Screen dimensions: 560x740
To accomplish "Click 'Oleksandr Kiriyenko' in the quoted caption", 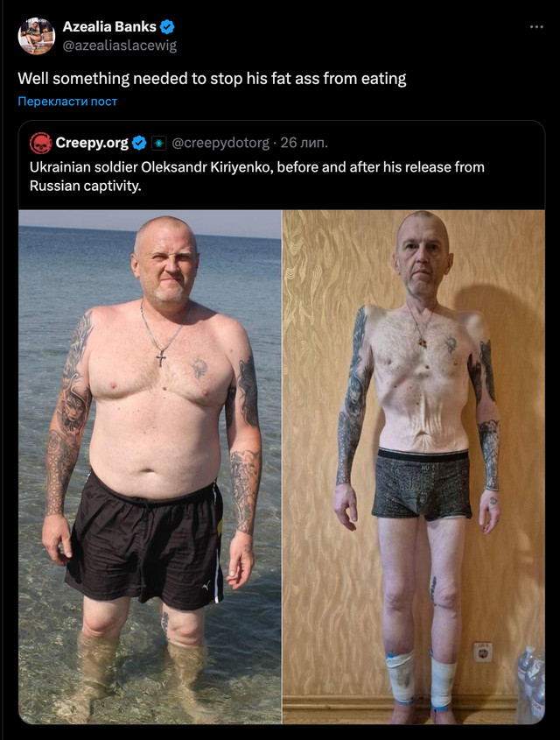I will point(206,167).
